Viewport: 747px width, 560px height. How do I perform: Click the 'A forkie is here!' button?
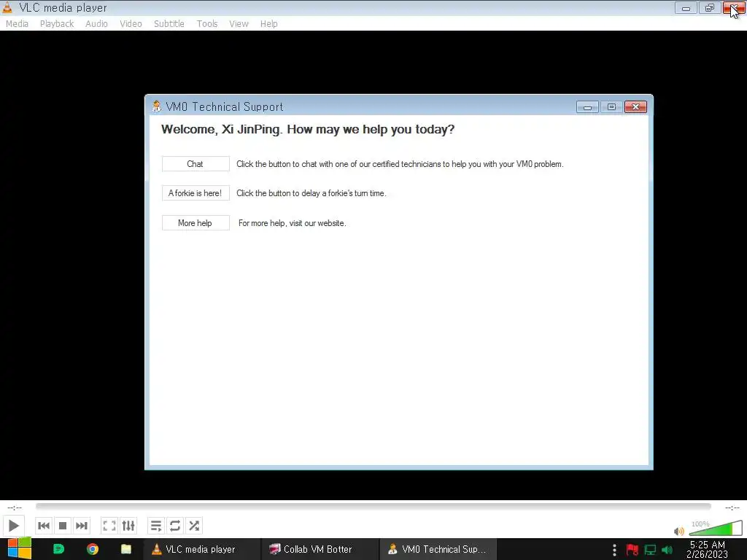coord(196,192)
